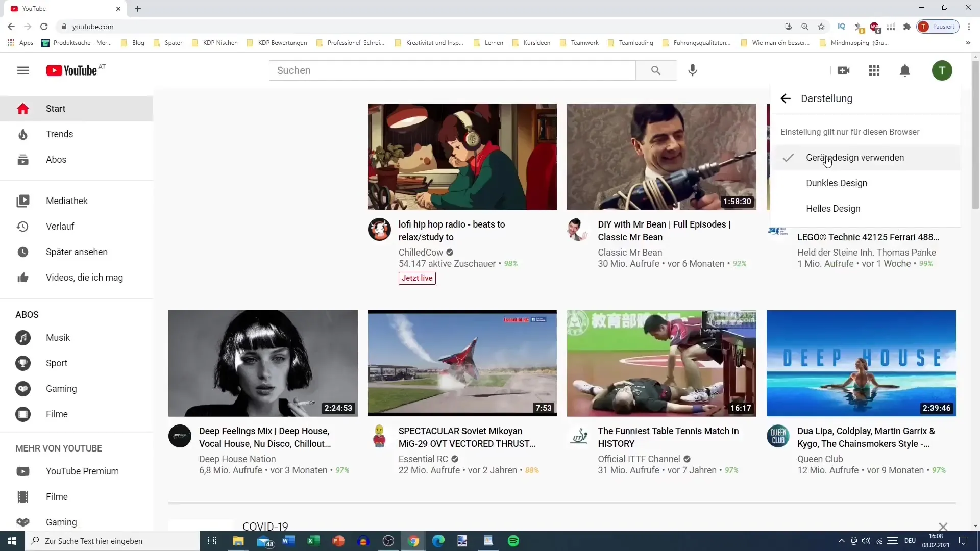Select Gaming from sidebar menu

click(x=61, y=388)
